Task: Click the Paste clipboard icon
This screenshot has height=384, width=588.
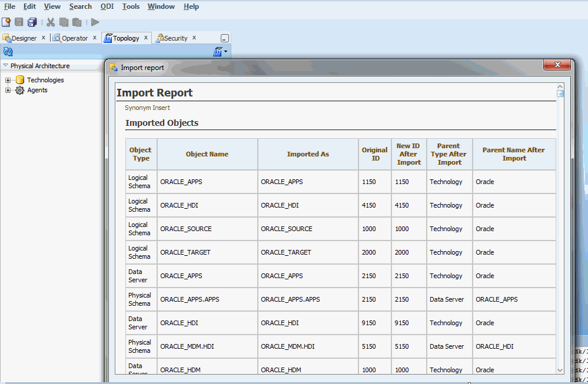Action: (77, 22)
